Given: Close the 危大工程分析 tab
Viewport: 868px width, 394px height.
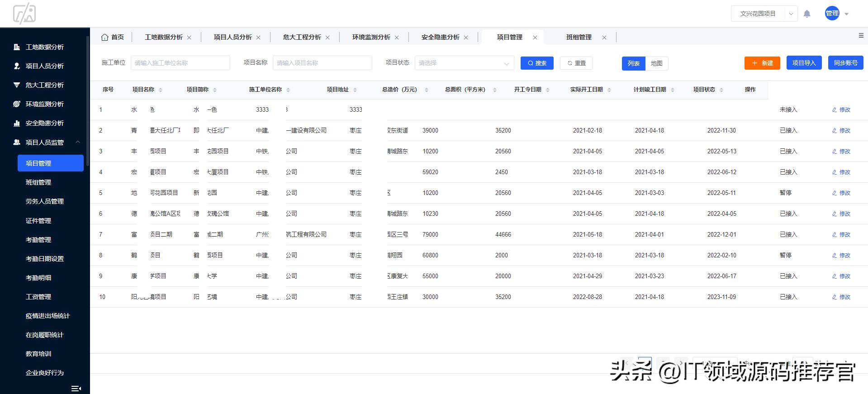Looking at the screenshot, I should click(327, 38).
